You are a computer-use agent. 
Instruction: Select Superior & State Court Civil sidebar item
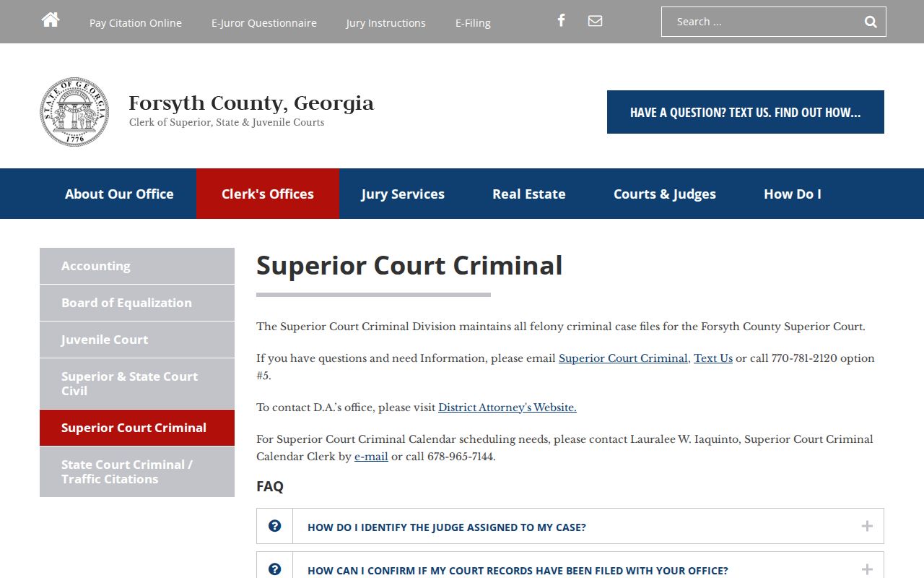(137, 384)
